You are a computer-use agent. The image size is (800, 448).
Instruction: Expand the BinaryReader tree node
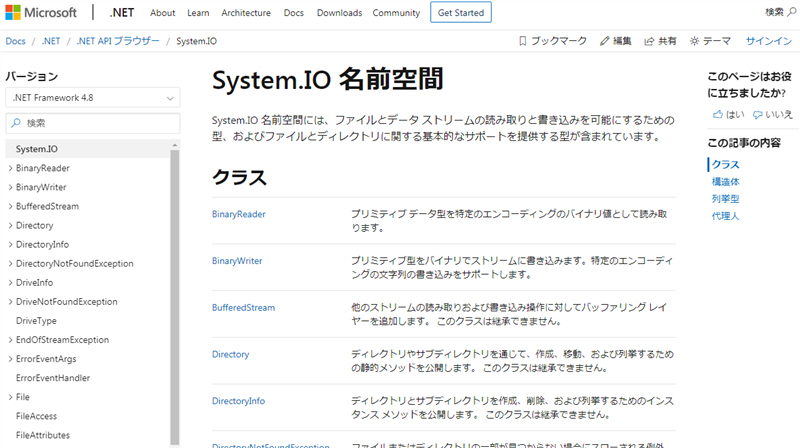[x=10, y=168]
